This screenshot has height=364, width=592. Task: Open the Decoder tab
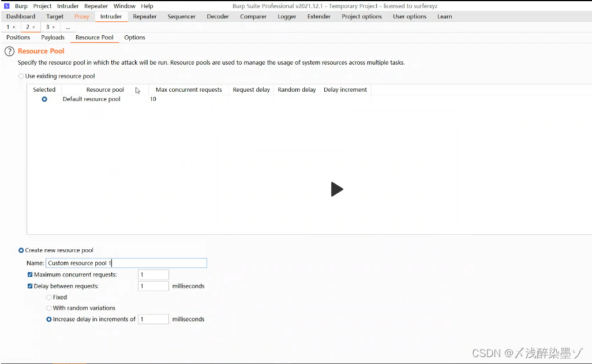[x=218, y=17]
